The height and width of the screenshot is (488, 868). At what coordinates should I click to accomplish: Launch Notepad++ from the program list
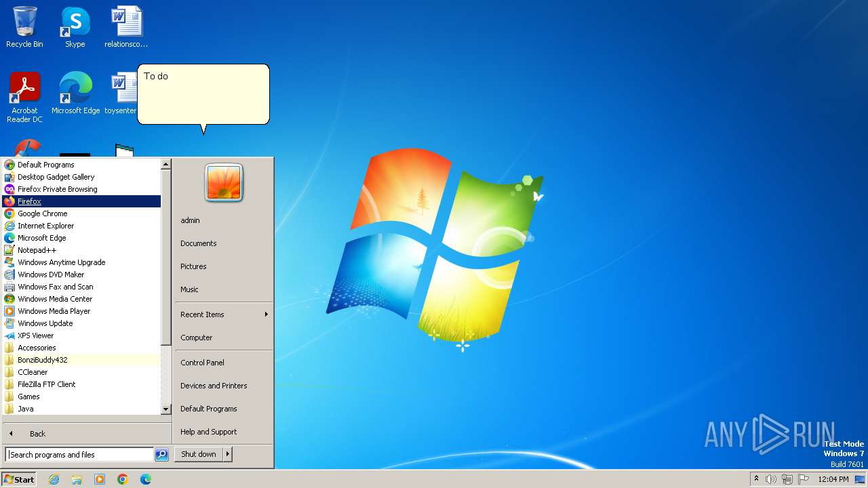81,250
